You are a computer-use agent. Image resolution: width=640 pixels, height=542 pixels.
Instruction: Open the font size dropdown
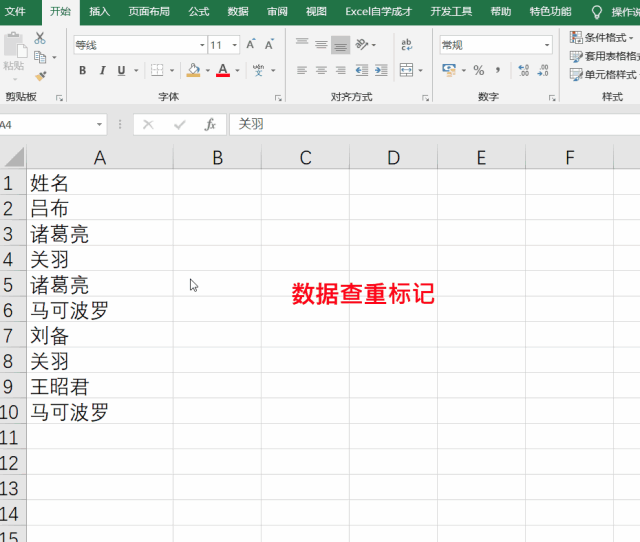pyautogui.click(x=235, y=45)
